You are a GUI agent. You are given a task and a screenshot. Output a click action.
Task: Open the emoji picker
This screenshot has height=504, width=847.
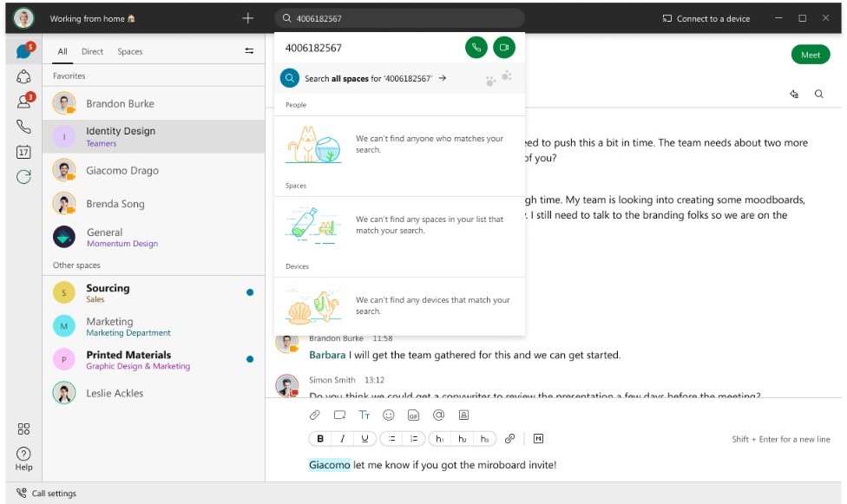click(x=389, y=415)
